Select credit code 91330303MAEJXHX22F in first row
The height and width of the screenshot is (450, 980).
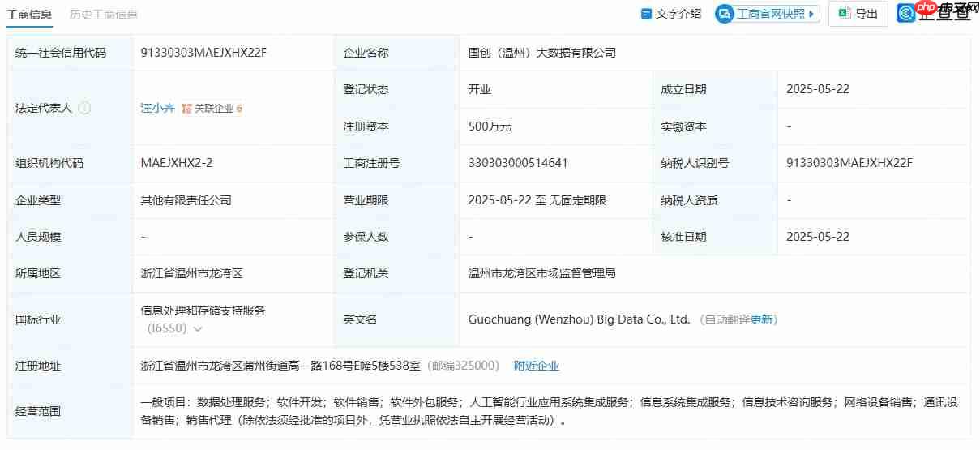(203, 53)
